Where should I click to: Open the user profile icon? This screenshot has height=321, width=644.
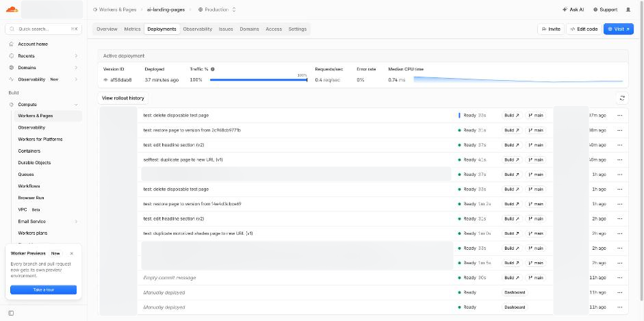click(628, 10)
